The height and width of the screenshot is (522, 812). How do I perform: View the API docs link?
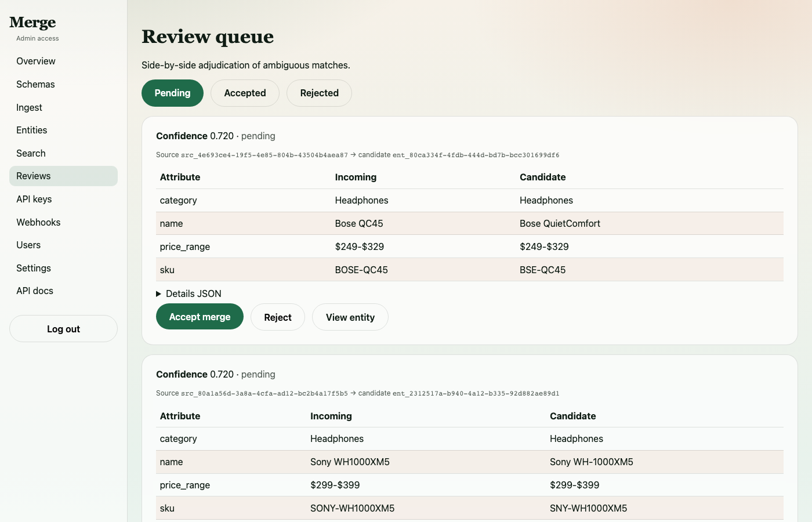coord(63,291)
